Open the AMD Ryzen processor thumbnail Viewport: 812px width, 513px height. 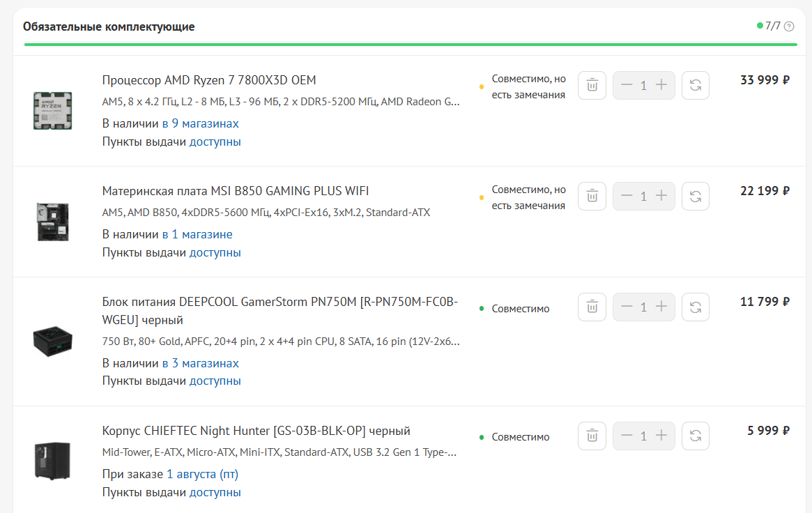[52, 111]
